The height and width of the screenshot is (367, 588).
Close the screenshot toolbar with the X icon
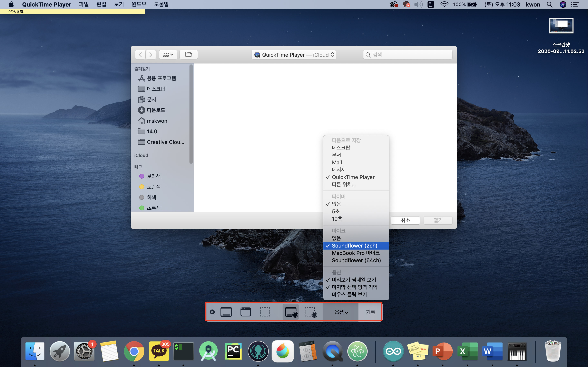[x=212, y=312]
